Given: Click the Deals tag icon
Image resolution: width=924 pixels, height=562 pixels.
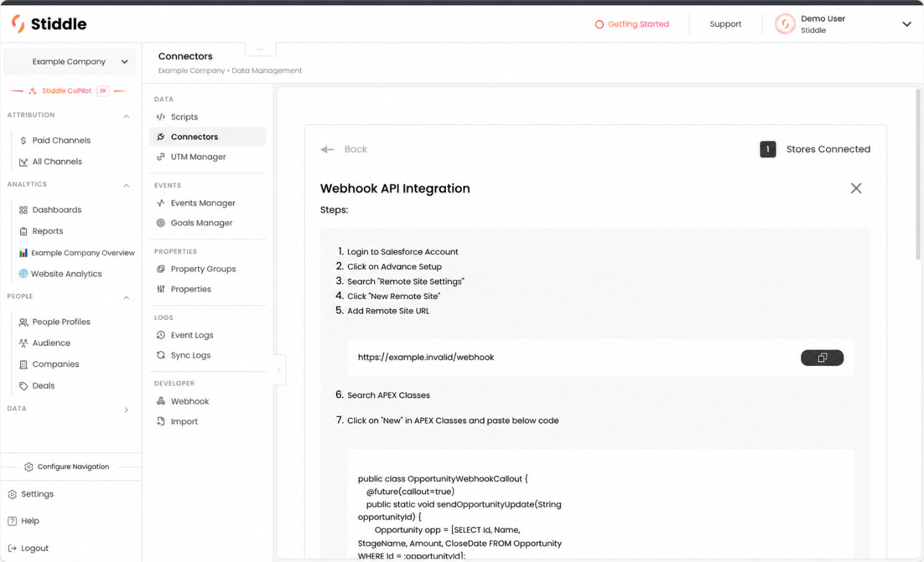Looking at the screenshot, I should [23, 385].
